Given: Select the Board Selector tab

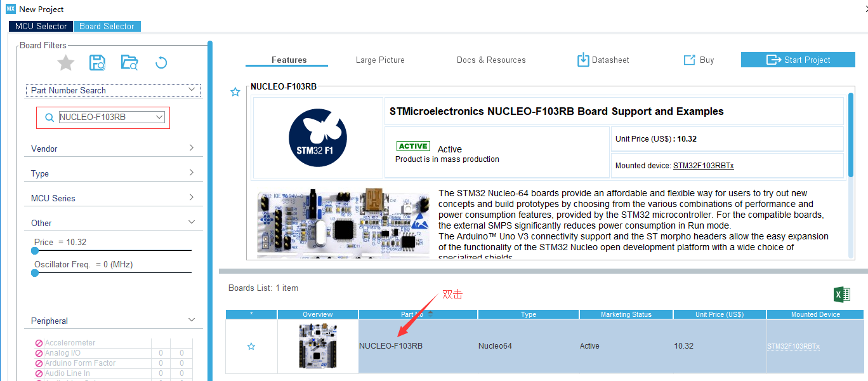Looking at the screenshot, I should pyautogui.click(x=107, y=26).
